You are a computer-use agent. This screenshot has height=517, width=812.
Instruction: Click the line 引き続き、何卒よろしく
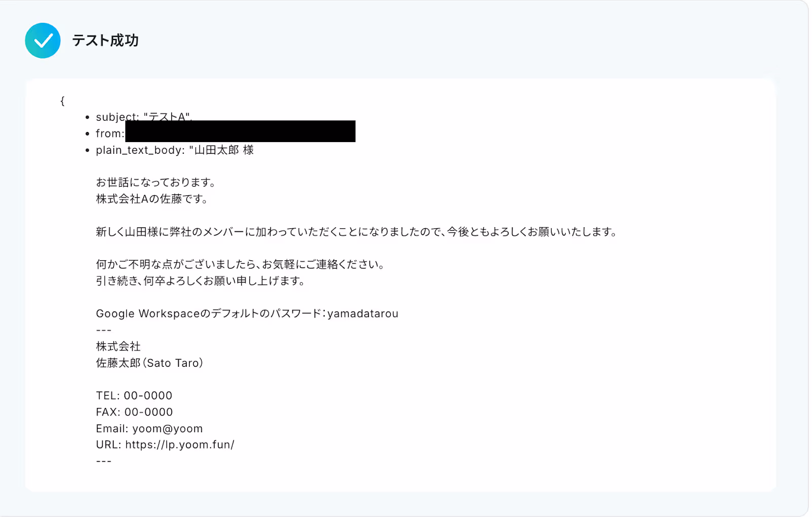click(x=200, y=281)
